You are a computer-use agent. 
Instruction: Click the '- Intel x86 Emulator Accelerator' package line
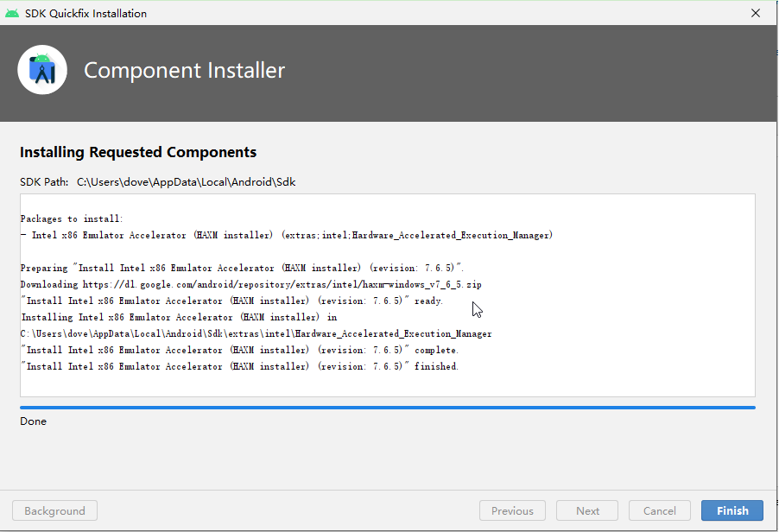point(287,235)
